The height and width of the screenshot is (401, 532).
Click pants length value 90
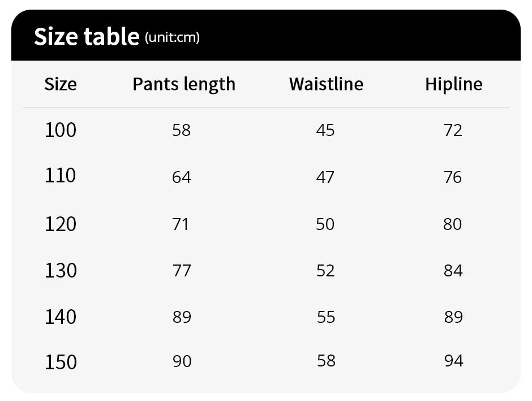(182, 361)
